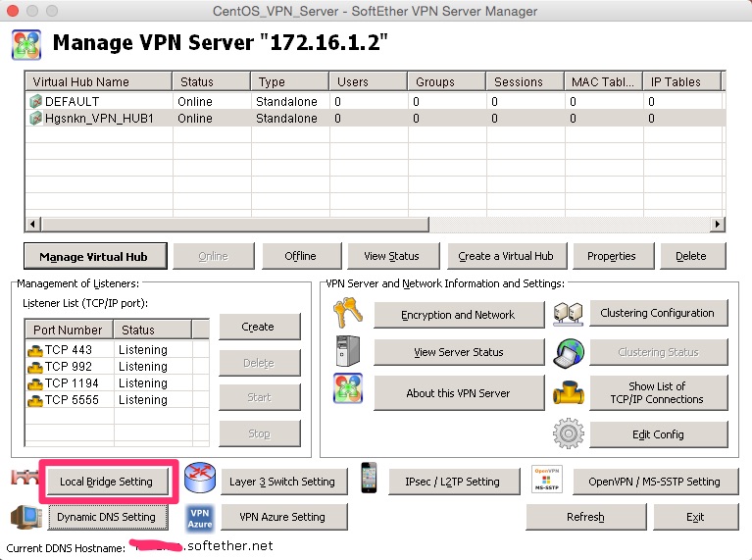Click the globe laptop icon beside Clustering Status
Screen dimensions: 752x560
[x=569, y=353]
